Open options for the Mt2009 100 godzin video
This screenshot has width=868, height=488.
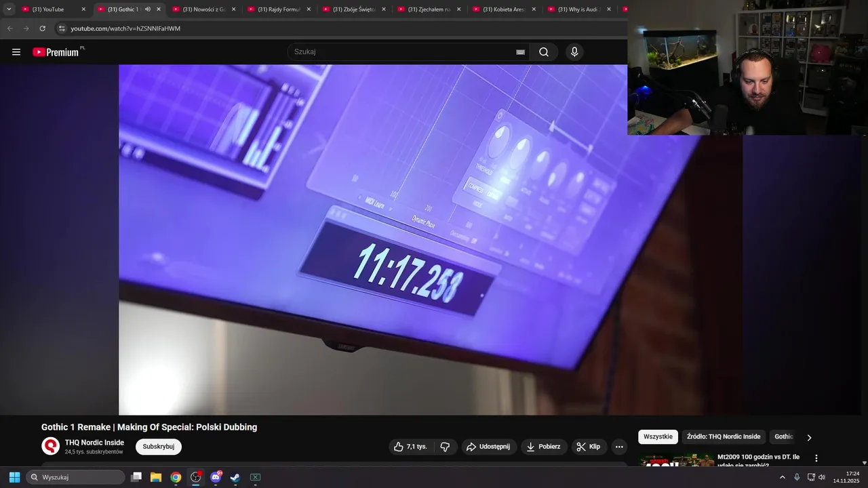816,459
